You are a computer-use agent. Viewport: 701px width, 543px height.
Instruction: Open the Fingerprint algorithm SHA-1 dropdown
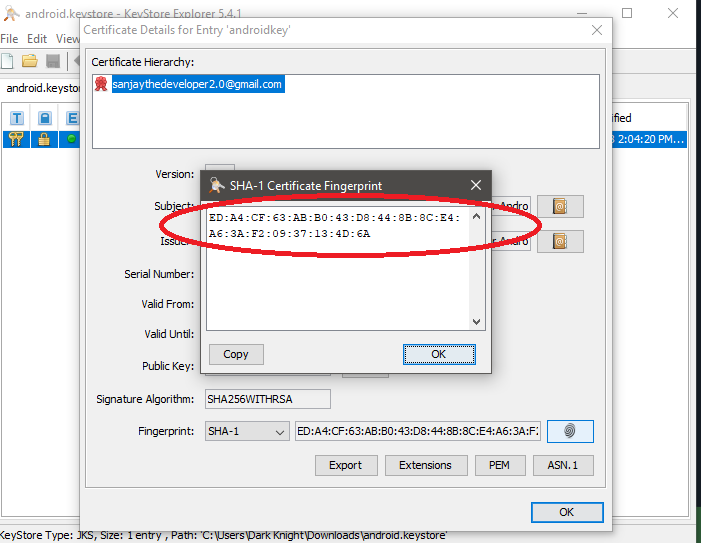(247, 431)
